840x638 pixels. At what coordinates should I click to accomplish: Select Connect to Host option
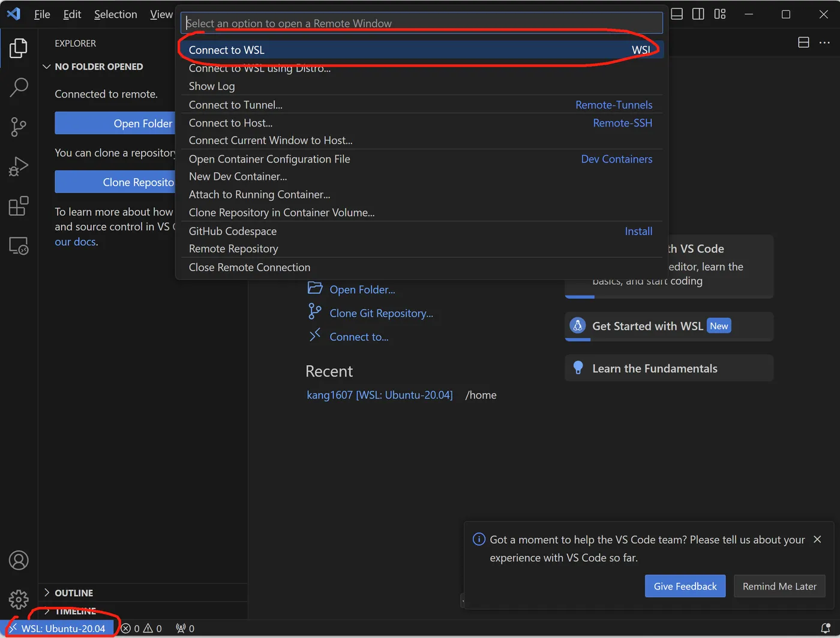[421, 123]
